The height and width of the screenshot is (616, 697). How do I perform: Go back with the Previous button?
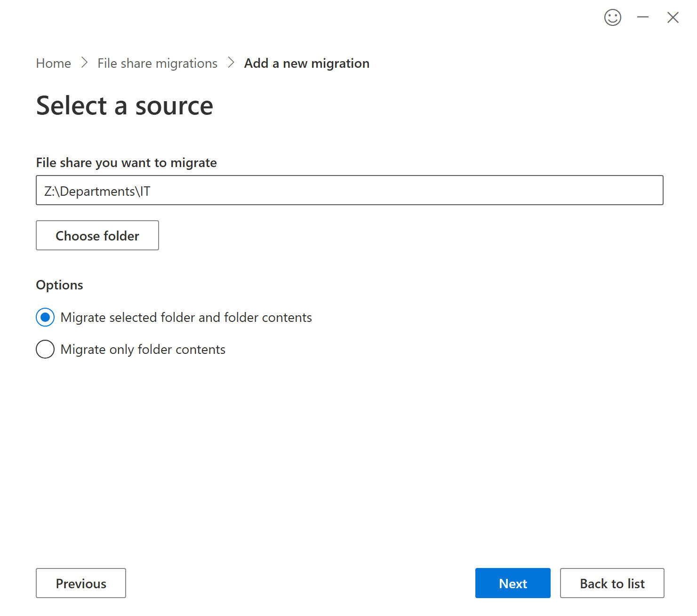tap(81, 583)
